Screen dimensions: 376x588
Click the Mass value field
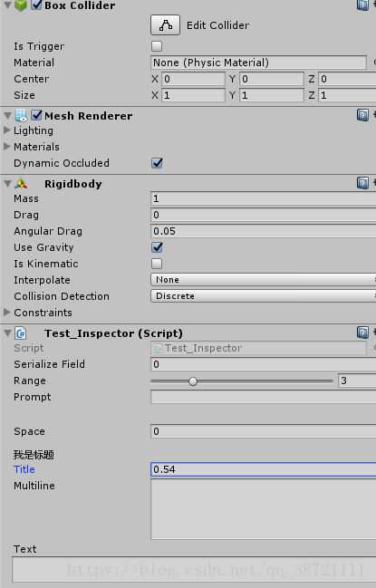[x=263, y=198]
